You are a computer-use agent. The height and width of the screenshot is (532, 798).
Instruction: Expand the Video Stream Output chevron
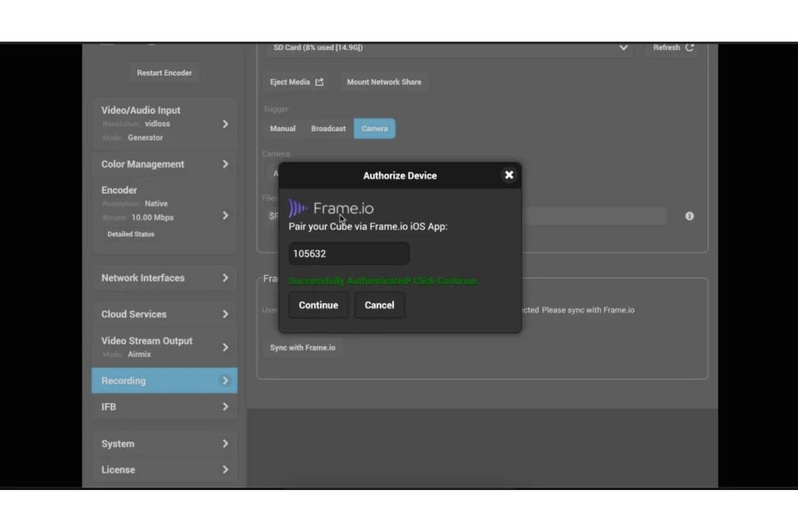click(x=225, y=347)
